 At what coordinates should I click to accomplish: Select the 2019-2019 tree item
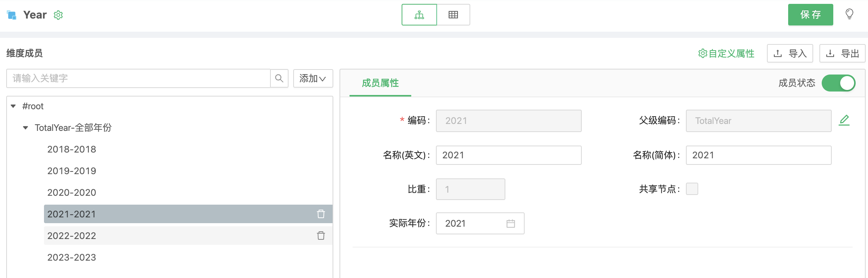[x=72, y=171]
